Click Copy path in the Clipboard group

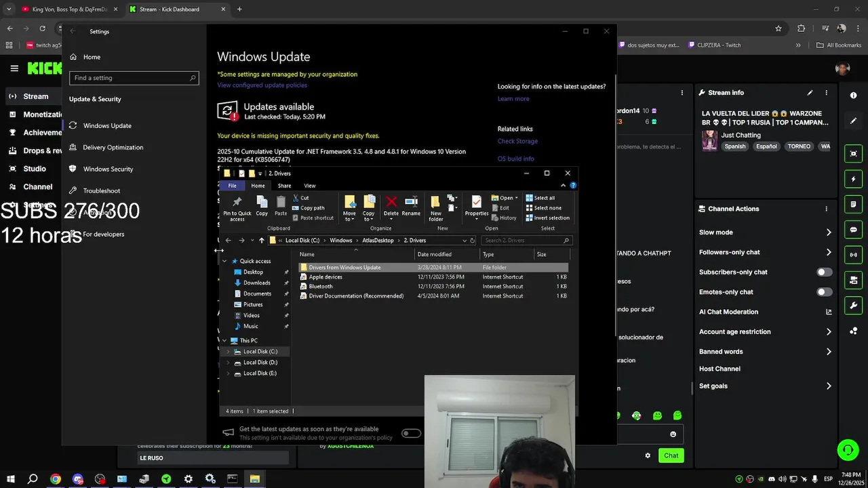click(308, 208)
